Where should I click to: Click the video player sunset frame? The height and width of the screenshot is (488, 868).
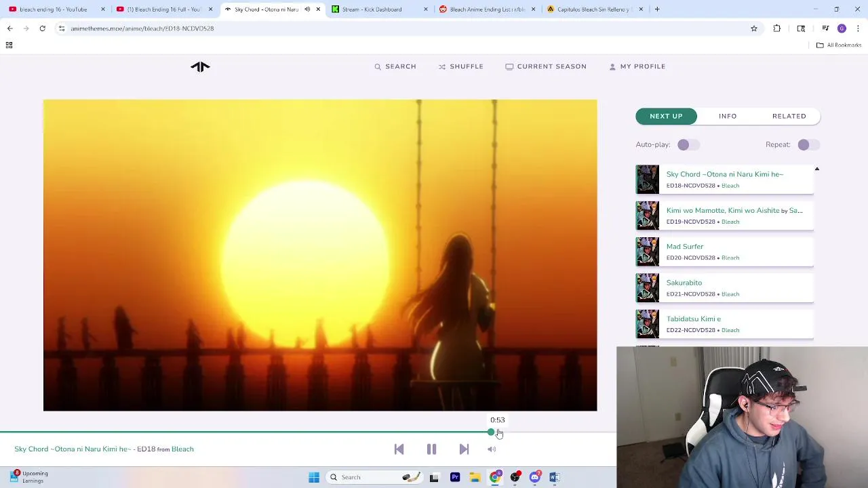pyautogui.click(x=320, y=256)
